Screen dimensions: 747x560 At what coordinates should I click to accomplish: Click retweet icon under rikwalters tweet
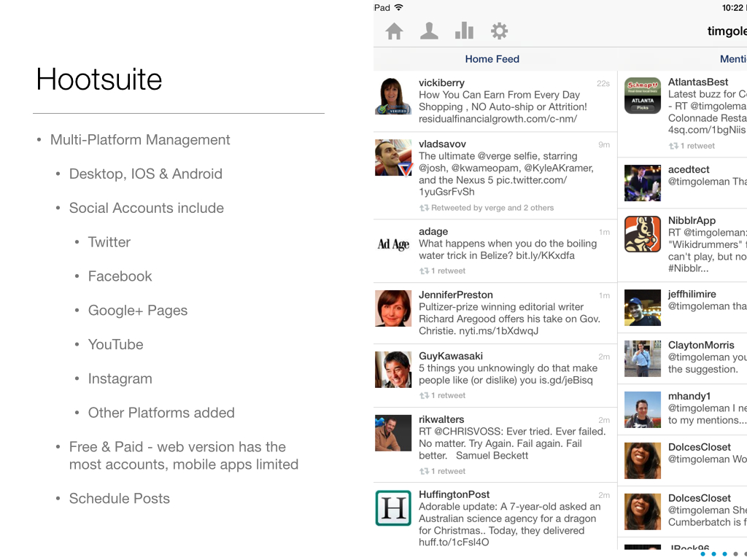424,472
